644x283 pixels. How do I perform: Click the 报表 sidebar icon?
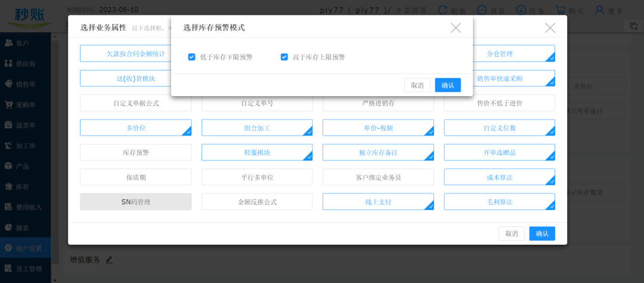(9, 227)
